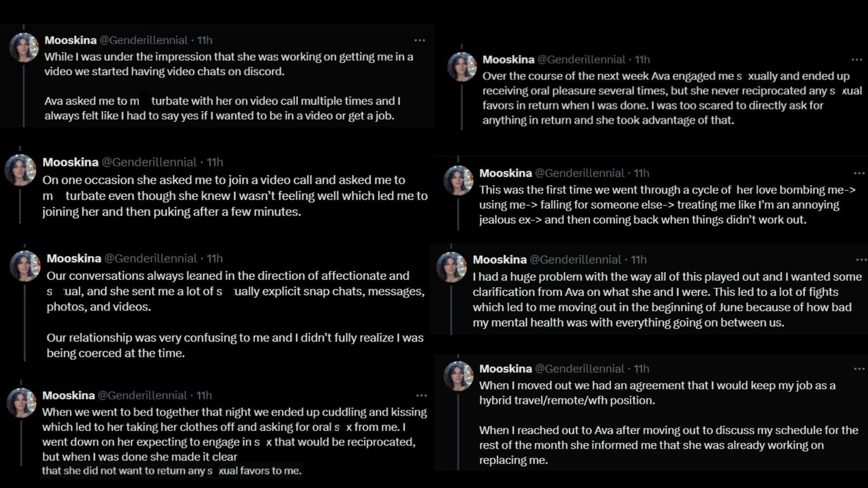868x488 pixels.
Task: Open @Genderillennial handle on the top-left tweet
Action: point(144,40)
